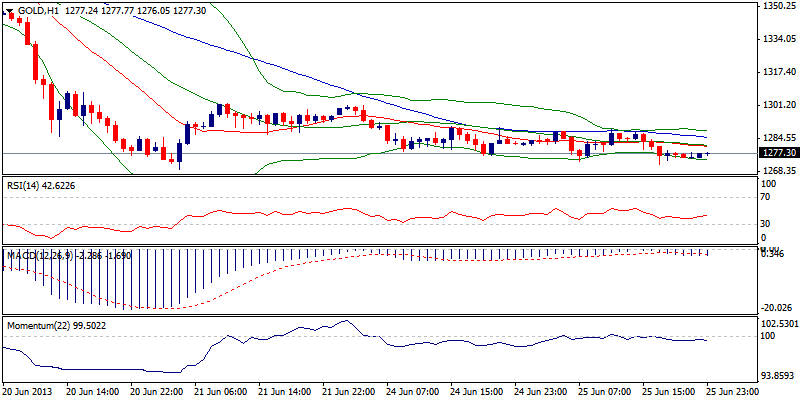Viewport: 800px width, 400px height.
Task: Click the 1350.25 price axis label
Action: point(777,6)
